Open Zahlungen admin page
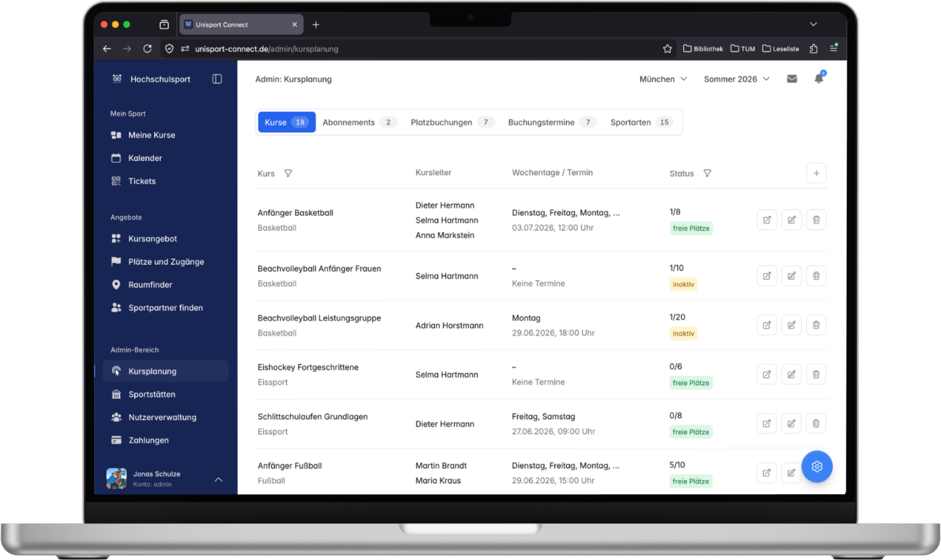This screenshot has width=941, height=560. 166,440
